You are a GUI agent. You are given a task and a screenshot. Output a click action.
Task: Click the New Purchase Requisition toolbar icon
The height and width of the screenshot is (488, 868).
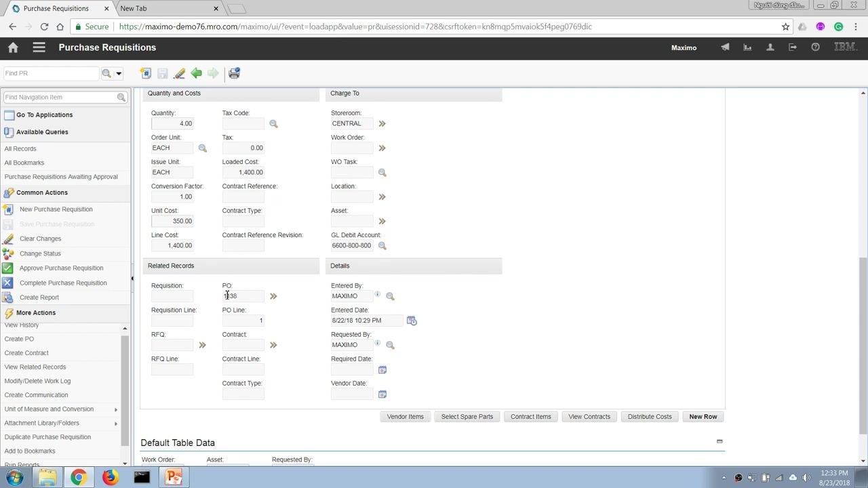(145, 73)
